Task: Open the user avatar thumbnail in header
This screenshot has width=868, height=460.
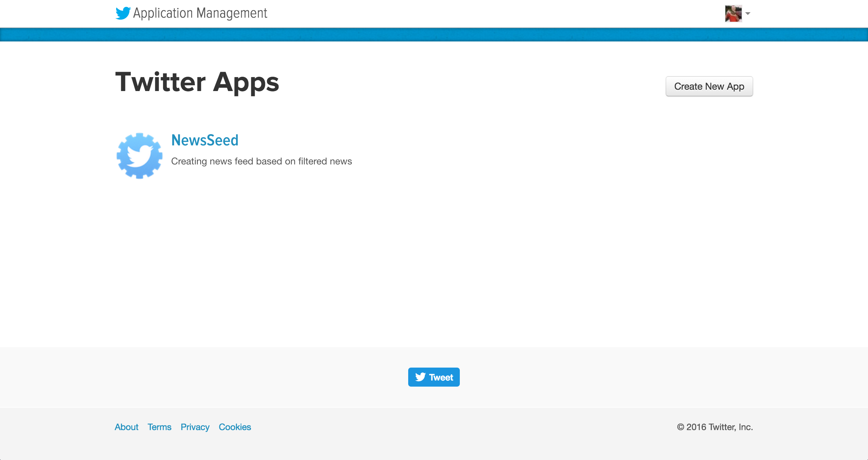Action: (x=733, y=14)
